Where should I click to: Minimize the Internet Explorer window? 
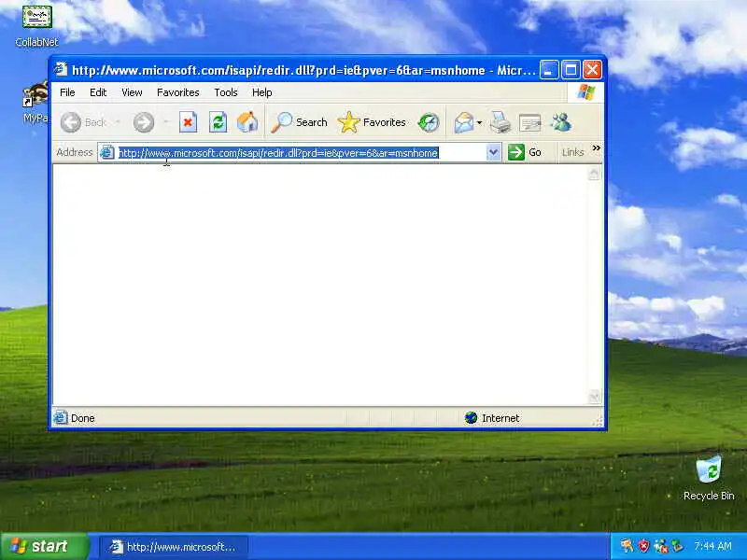click(549, 70)
